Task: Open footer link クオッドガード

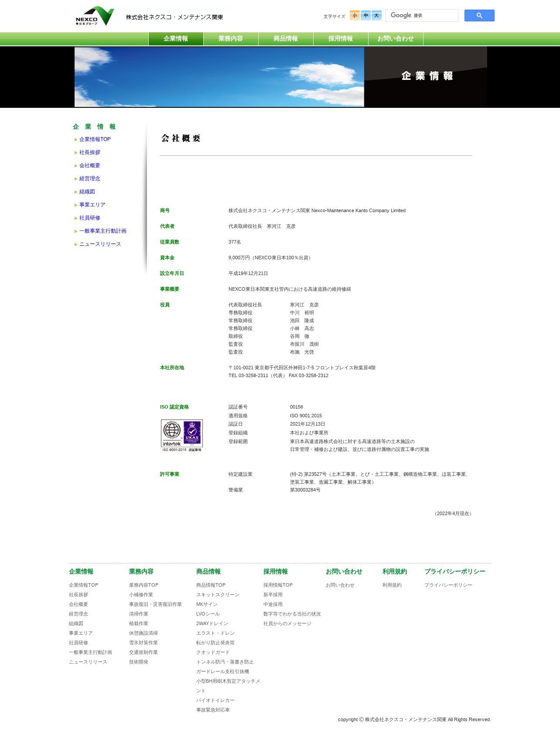Action: point(213,652)
